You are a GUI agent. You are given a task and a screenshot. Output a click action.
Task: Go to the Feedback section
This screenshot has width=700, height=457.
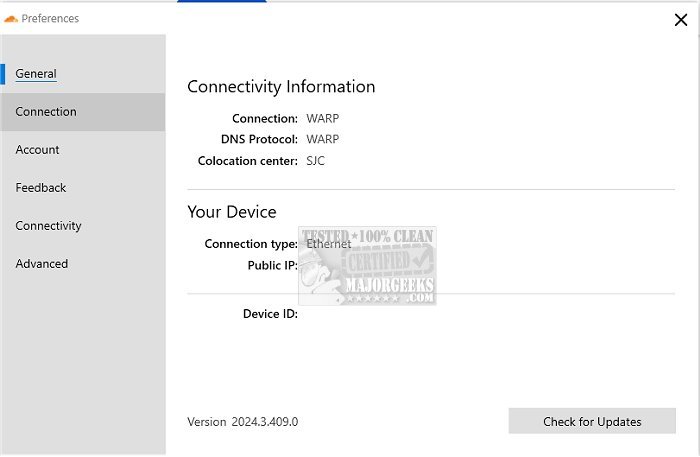point(41,188)
